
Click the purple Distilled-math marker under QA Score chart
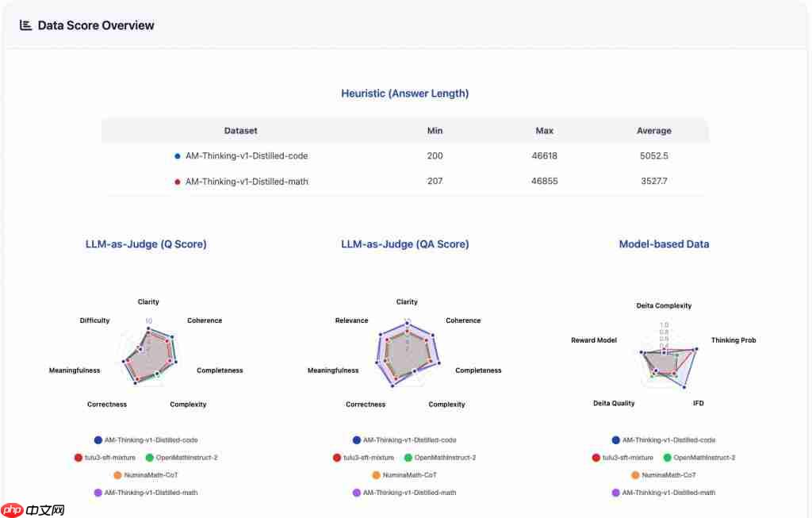click(x=357, y=493)
